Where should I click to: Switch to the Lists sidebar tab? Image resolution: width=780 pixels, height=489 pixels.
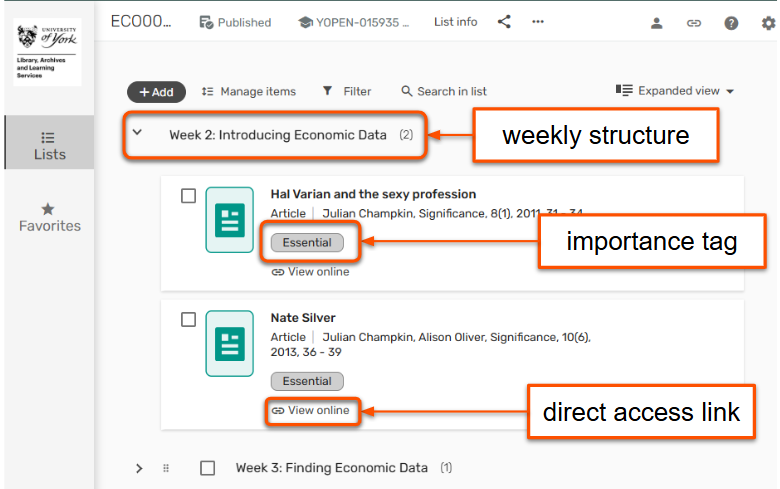[x=49, y=145]
